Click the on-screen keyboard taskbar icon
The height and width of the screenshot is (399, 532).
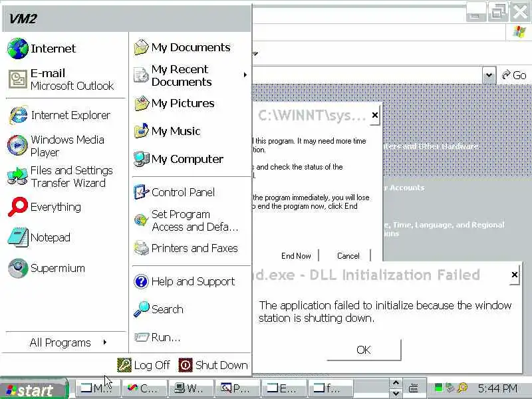click(413, 388)
